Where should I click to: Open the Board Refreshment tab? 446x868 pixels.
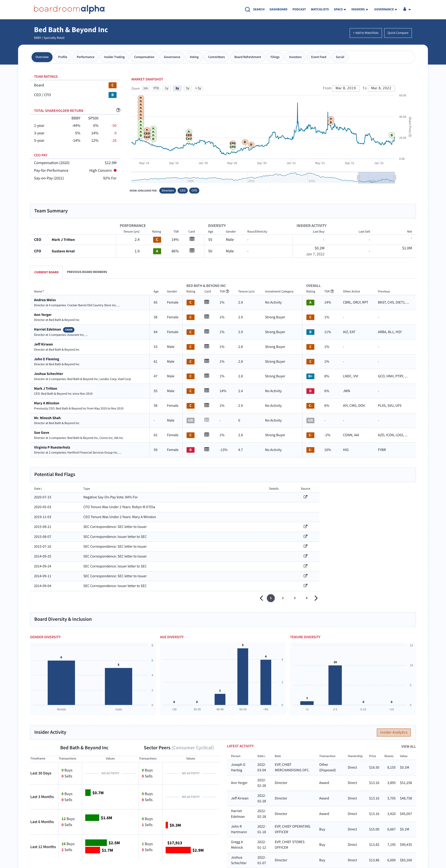pyautogui.click(x=248, y=57)
